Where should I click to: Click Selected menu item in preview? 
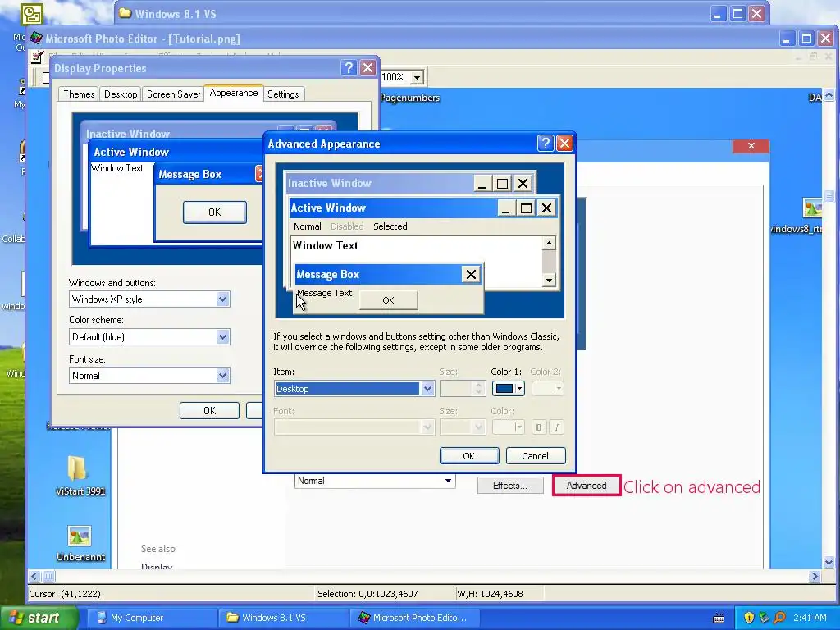[390, 226]
